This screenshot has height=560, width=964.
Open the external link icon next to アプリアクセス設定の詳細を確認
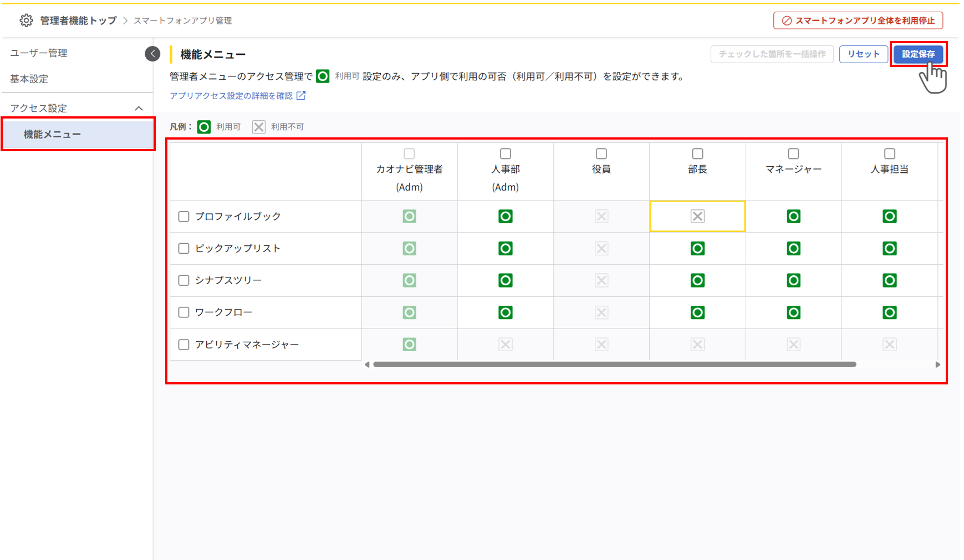pos(301,95)
